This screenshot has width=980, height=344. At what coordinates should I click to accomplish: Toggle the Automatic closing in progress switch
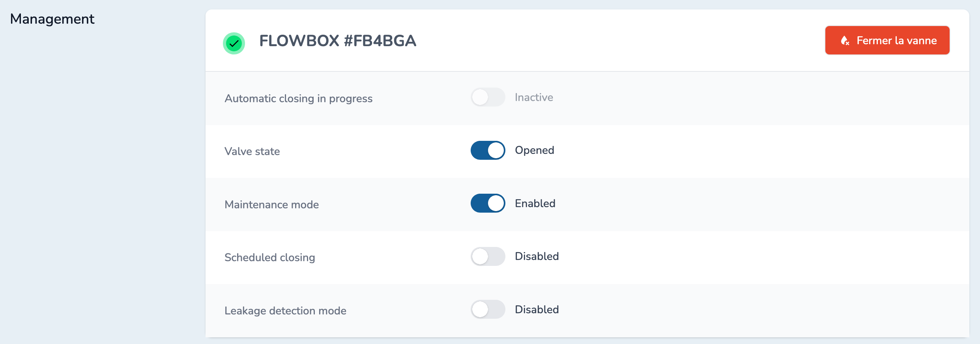coord(488,97)
